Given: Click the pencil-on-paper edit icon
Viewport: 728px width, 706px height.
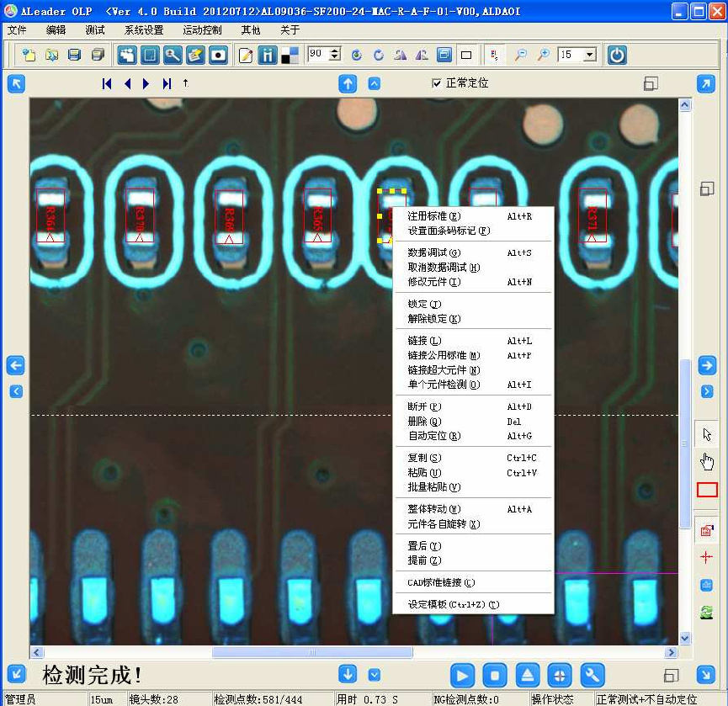Looking at the screenshot, I should pos(245,56).
